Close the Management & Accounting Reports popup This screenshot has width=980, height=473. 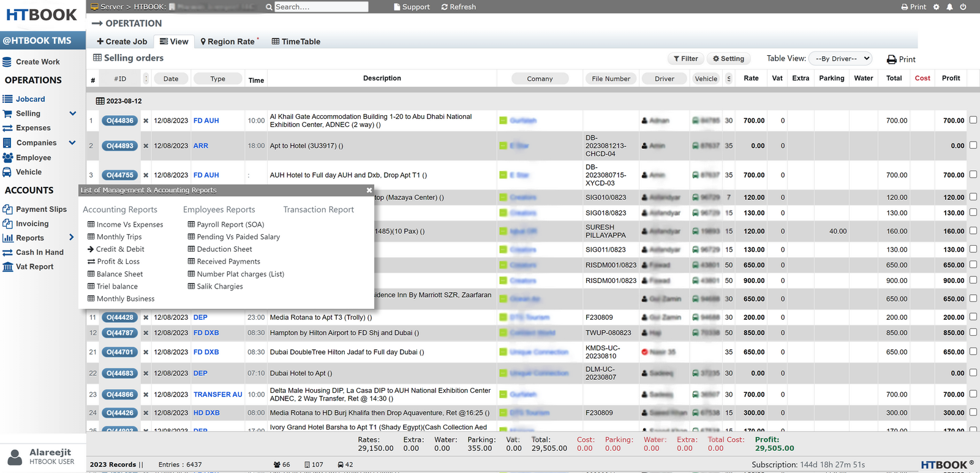(369, 191)
